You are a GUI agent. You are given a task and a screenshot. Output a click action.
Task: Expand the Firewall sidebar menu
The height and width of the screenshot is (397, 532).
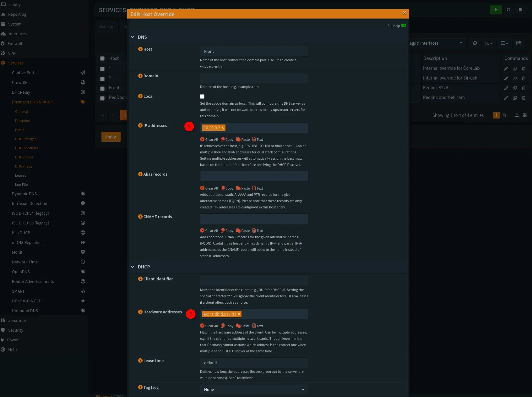[15, 43]
